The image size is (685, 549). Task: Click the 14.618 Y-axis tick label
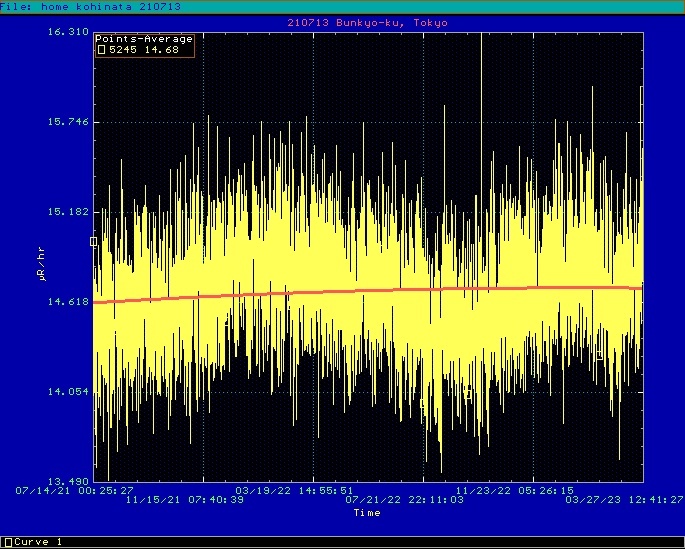[68, 302]
